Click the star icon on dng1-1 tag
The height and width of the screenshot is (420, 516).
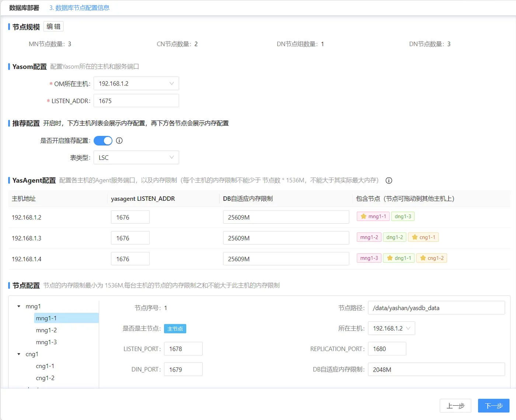(x=390, y=258)
